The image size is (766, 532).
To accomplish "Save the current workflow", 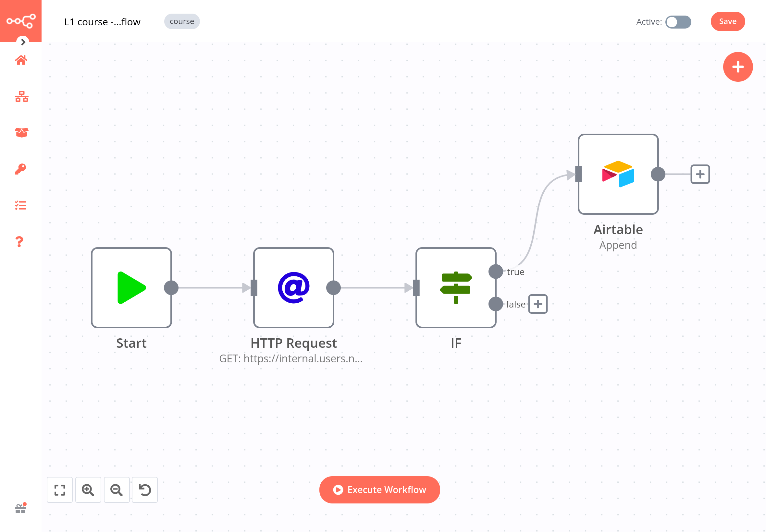I will [728, 21].
